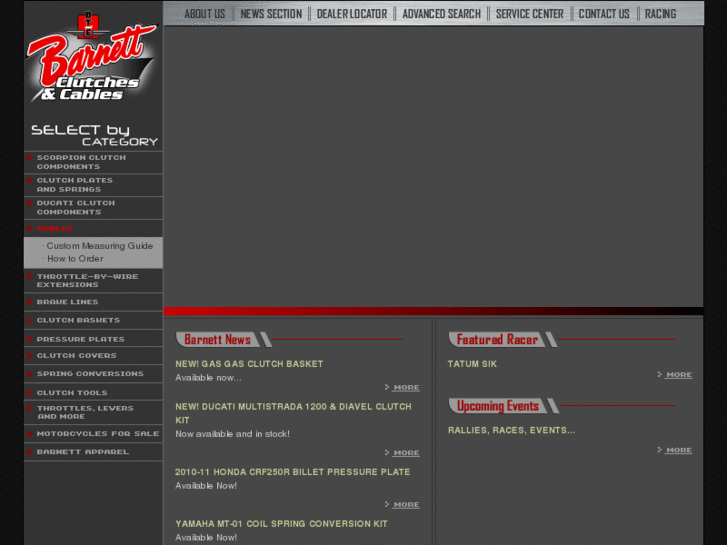Click red arrow beside Barnett Apparel
The height and width of the screenshot is (545, 727).
coord(30,451)
